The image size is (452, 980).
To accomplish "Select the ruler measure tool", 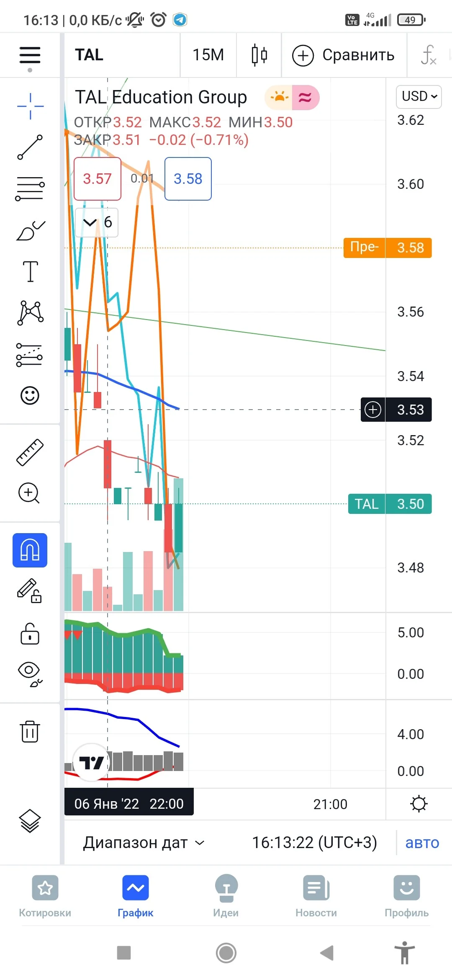I will [30, 452].
